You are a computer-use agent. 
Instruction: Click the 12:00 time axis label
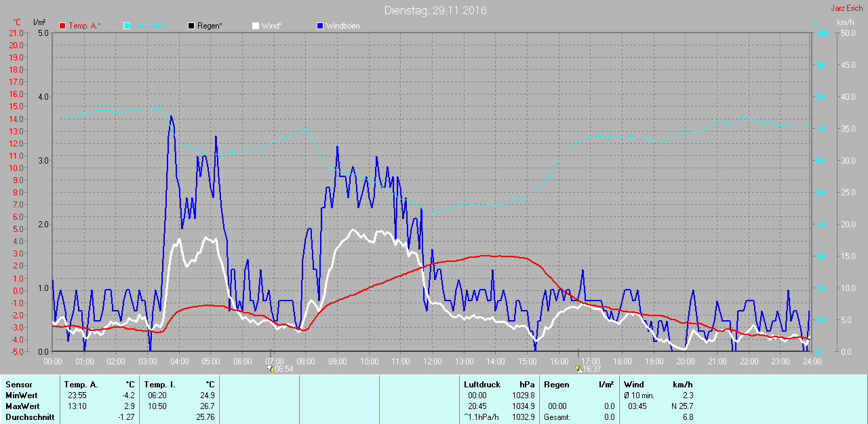(x=432, y=361)
